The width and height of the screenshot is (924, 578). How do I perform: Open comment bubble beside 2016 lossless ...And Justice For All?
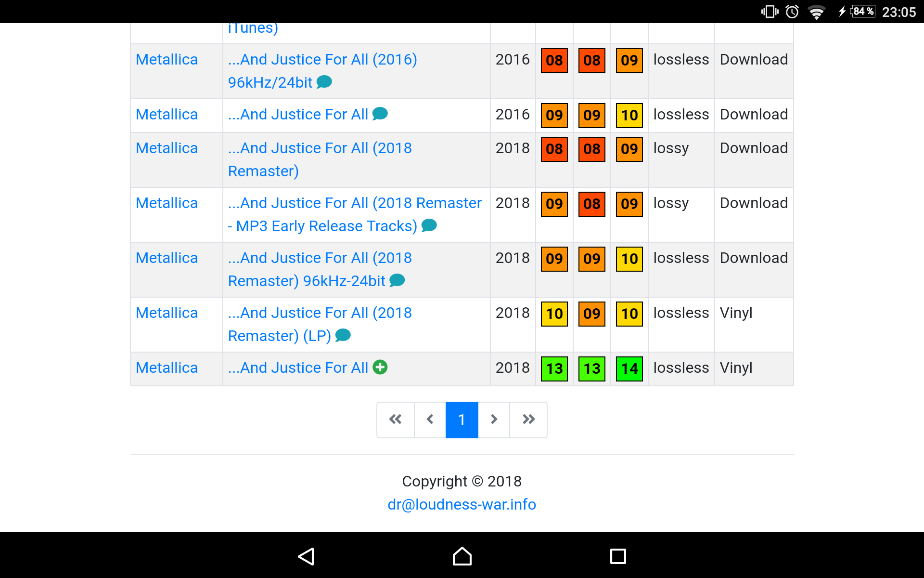pyautogui.click(x=380, y=114)
